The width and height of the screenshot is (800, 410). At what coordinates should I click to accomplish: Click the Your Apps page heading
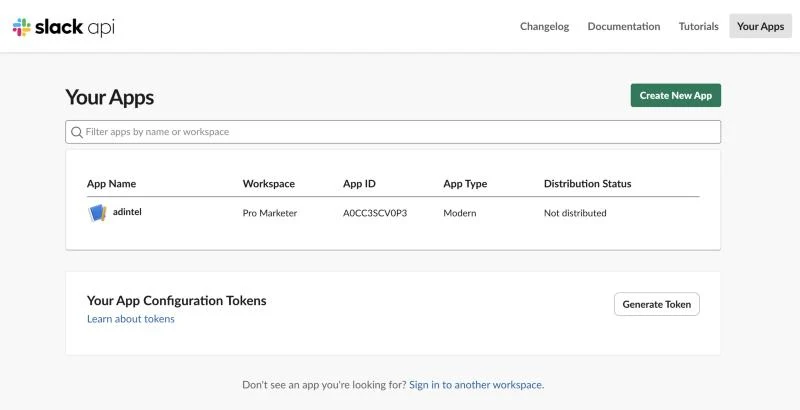pos(110,97)
